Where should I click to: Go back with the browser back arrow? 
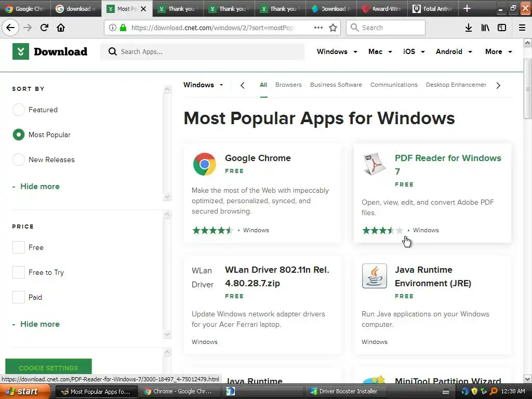pyautogui.click(x=10, y=28)
